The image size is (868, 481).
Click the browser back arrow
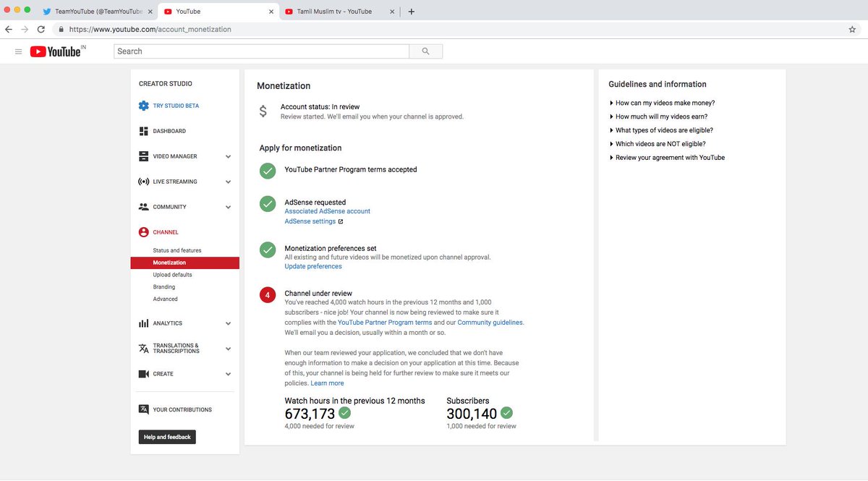pos(9,30)
